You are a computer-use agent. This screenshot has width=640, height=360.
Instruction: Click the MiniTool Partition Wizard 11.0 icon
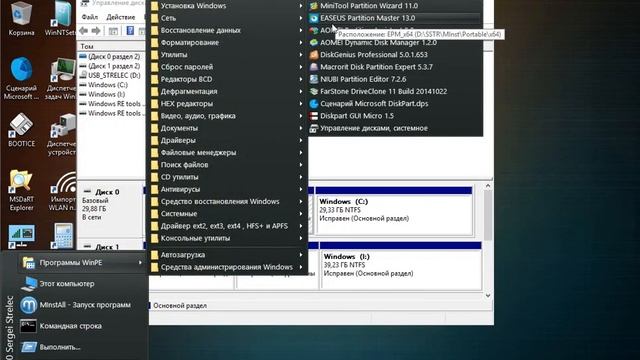click(313, 6)
